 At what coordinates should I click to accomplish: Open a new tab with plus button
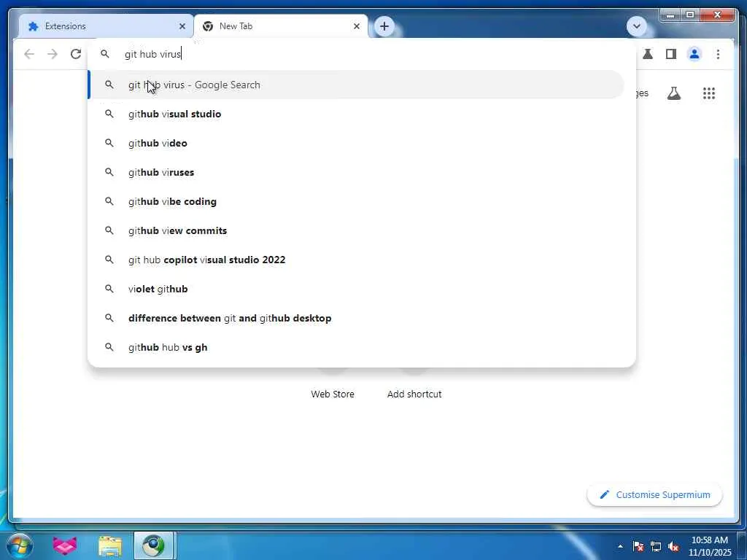coord(384,26)
